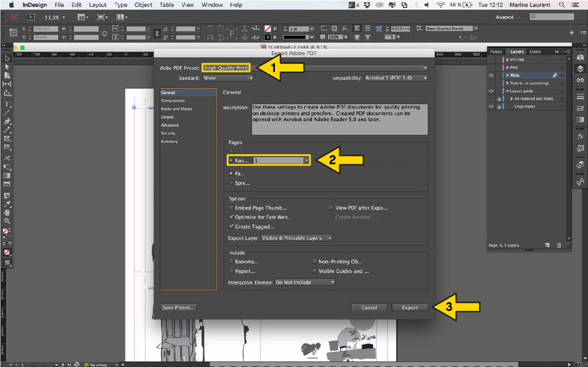Open the Links panel dock icon
Image resolution: width=588 pixels, height=367 pixels.
pyautogui.click(x=580, y=80)
